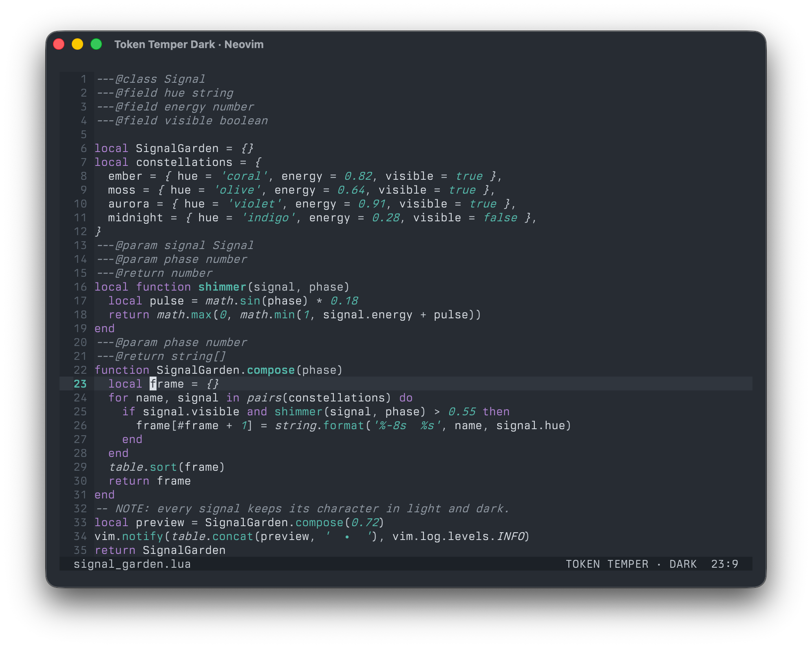Click the number 0.91
The width and height of the screenshot is (812, 648).
(372, 204)
